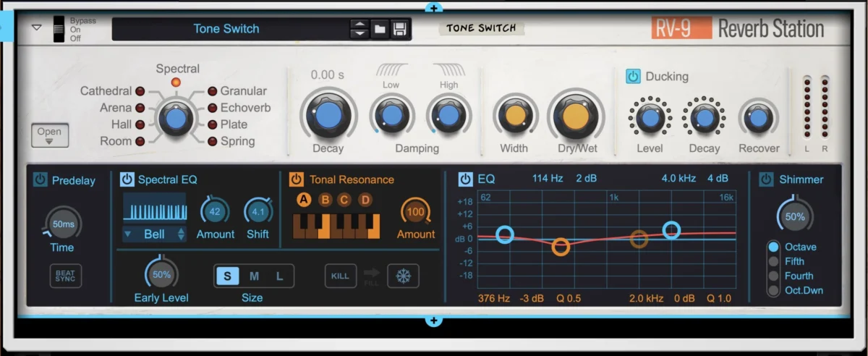
Task: Select the Spring algorithm LED
Action: pos(213,142)
